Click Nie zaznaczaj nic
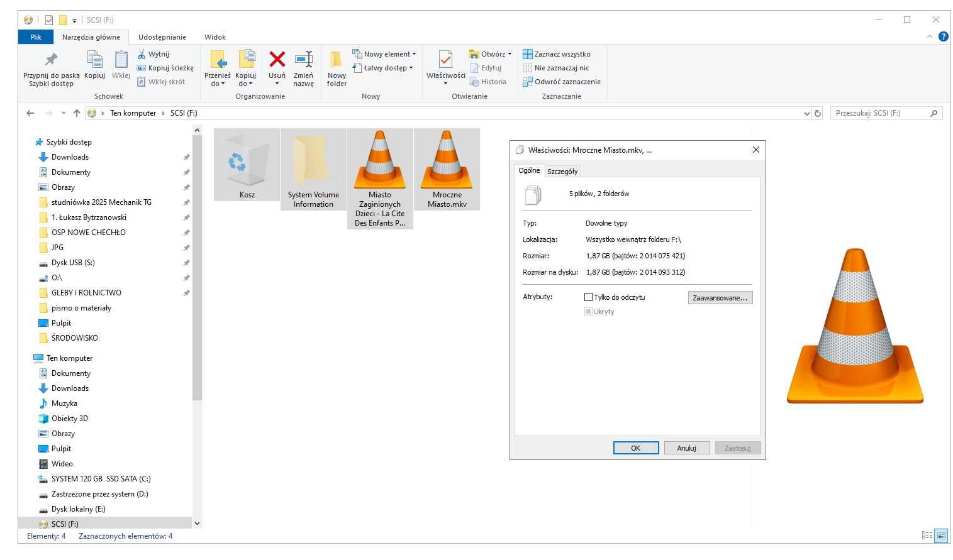Image resolution: width=953 pixels, height=560 pixels. pos(556,68)
